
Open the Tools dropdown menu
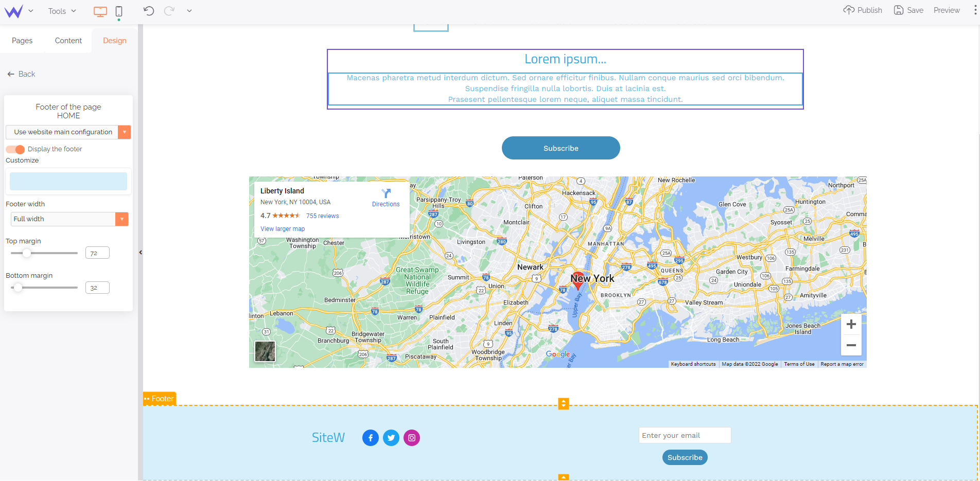point(62,11)
